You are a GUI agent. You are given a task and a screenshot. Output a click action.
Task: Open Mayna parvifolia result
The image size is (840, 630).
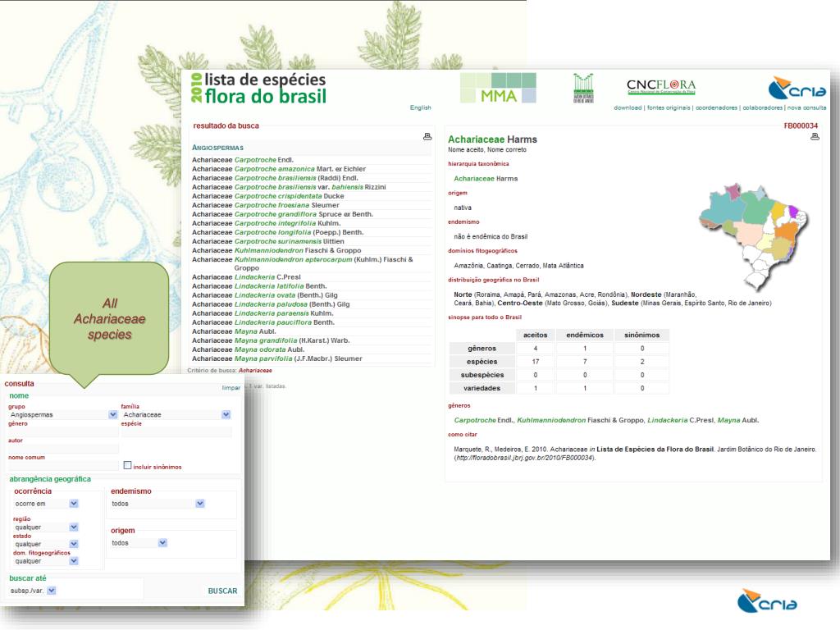(263, 358)
